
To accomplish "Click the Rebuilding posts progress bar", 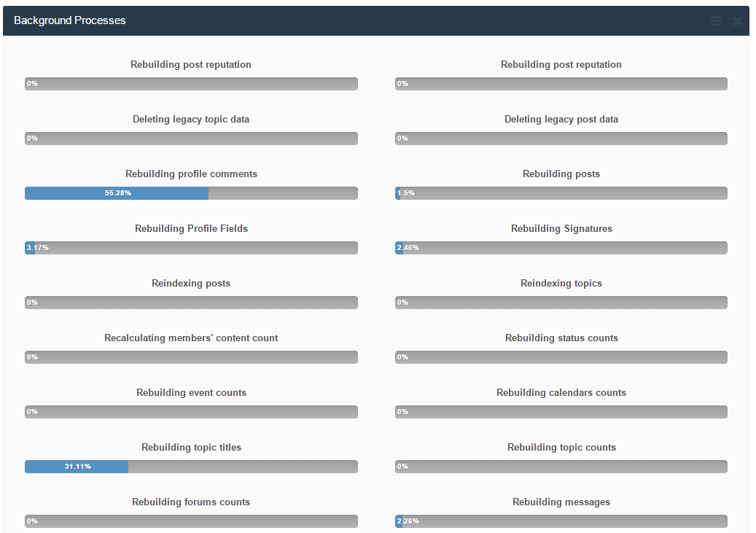I will pyautogui.click(x=561, y=193).
